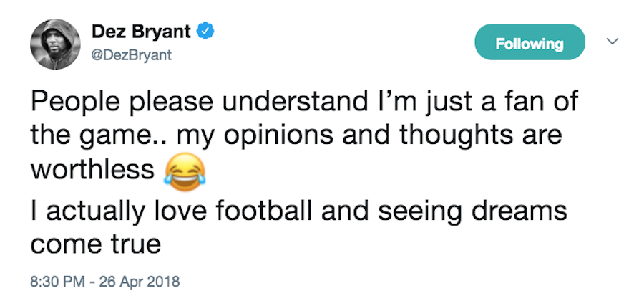Click "come true" on the tweet's last line
The width and height of the screenshot is (644, 301).
(95, 245)
